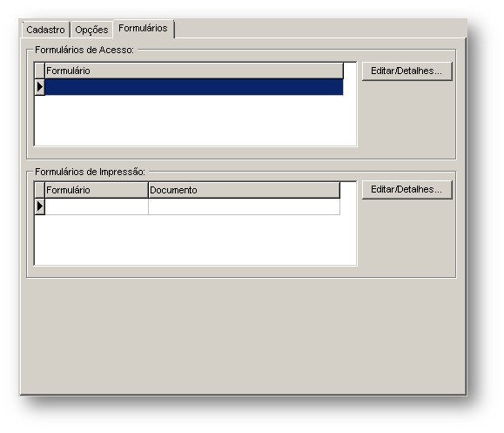Click blank area below access forms row
504x433 pixels.
pos(196,120)
